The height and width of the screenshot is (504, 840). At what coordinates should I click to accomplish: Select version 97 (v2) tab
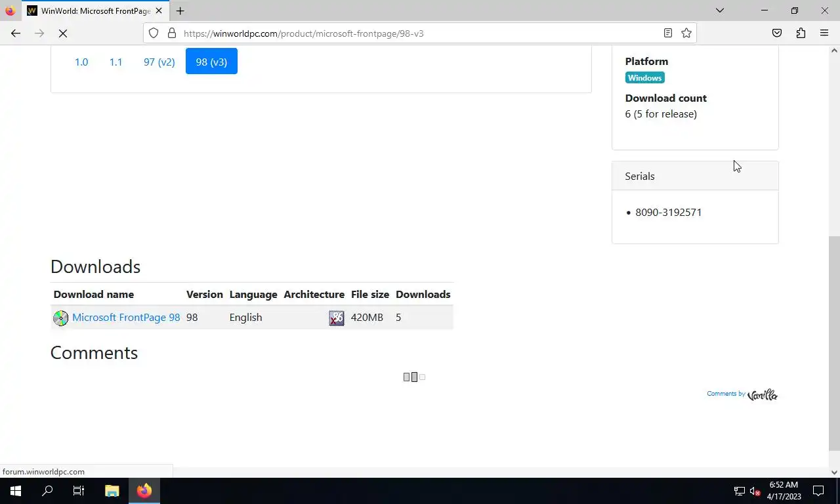click(x=159, y=62)
